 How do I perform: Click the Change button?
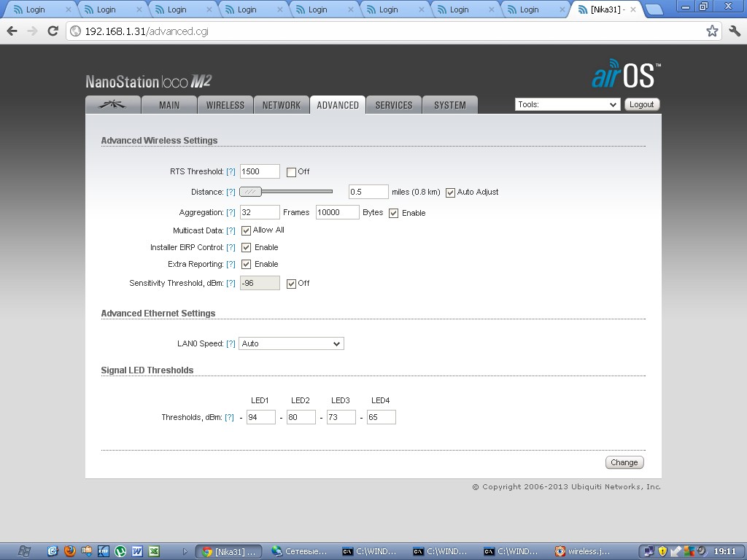624,462
